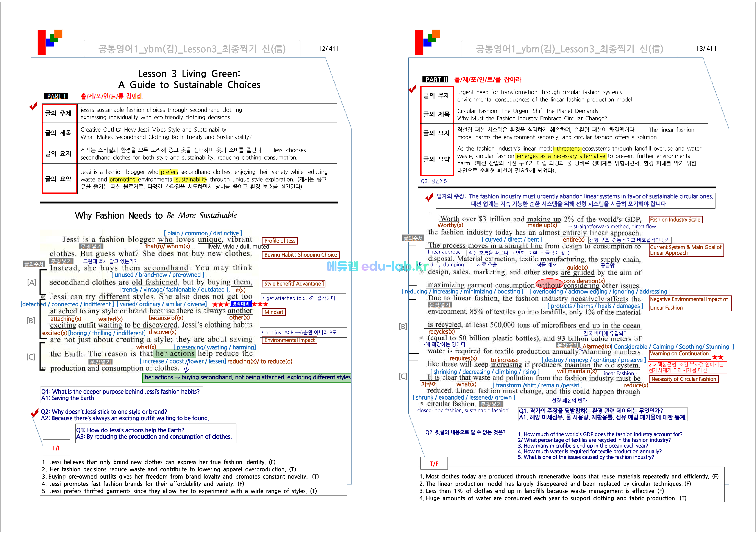This screenshot has height=534, width=756.
Task: Click 'Q3: How do Jessi's actions help the Earth?'
Action: (x=130, y=430)
